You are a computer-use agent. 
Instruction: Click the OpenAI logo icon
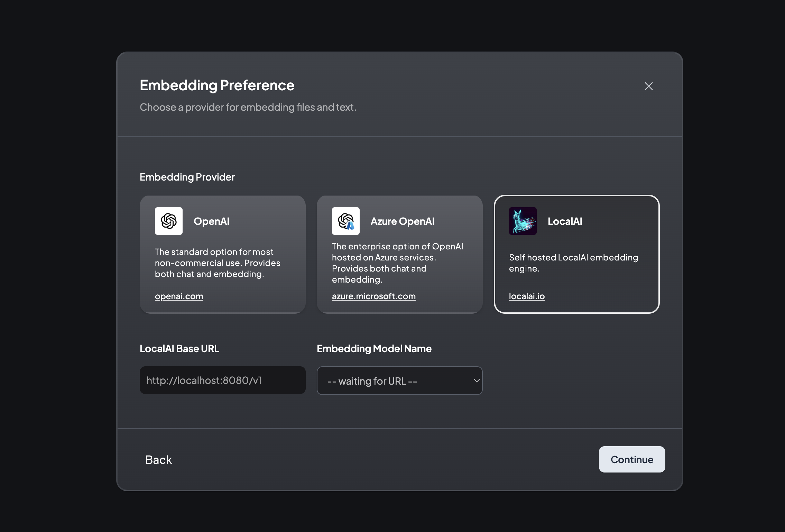(169, 221)
